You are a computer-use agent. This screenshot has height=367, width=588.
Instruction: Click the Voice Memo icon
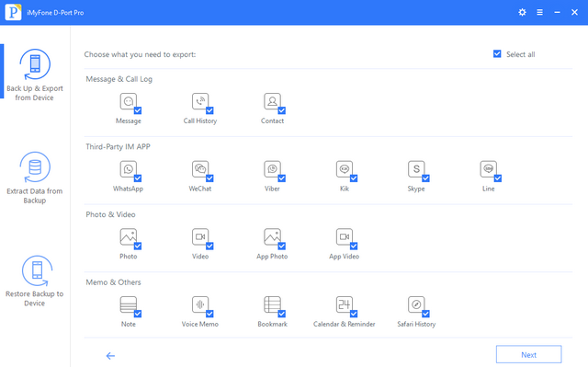point(200,304)
